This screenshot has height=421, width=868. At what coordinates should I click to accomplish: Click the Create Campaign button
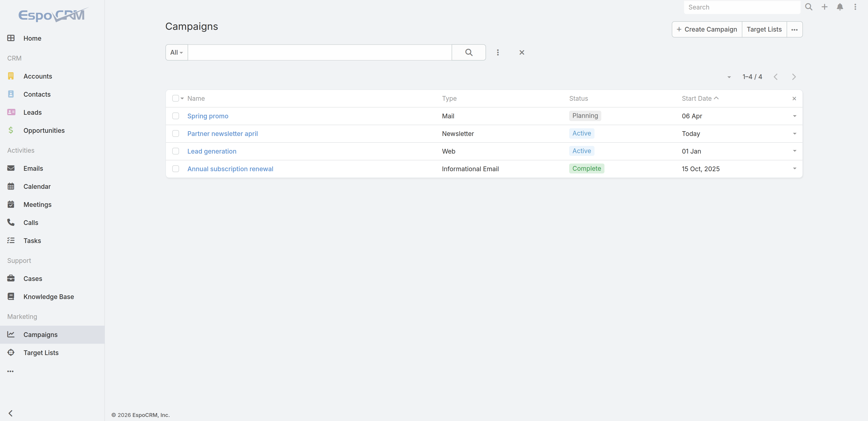pos(707,29)
